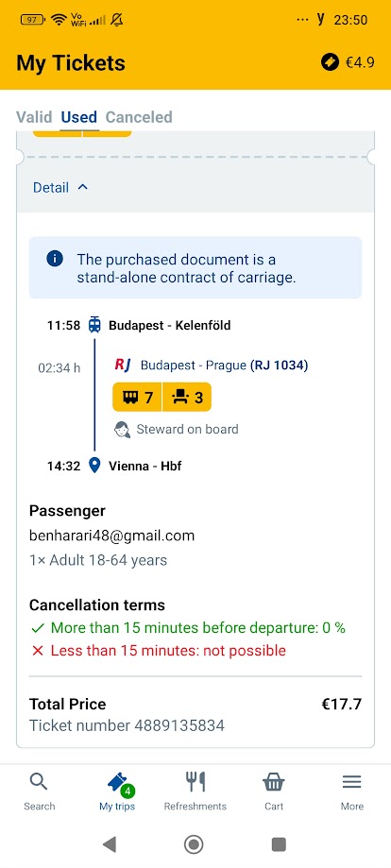
Task: Tap the RJ 1034 train connection link
Action: [x=280, y=366]
